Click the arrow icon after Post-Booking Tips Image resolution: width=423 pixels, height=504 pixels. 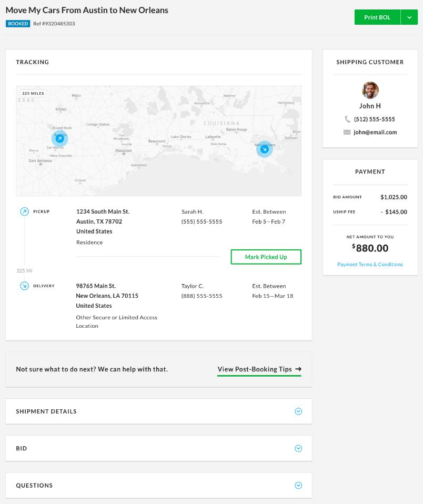(298, 369)
